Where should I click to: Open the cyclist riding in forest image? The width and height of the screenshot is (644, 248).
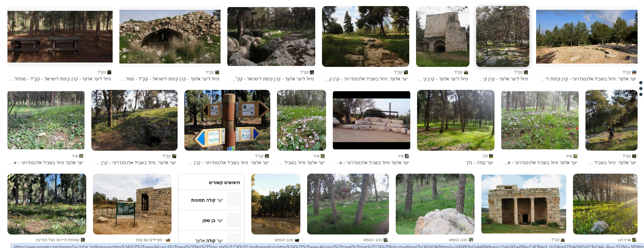click(612, 120)
